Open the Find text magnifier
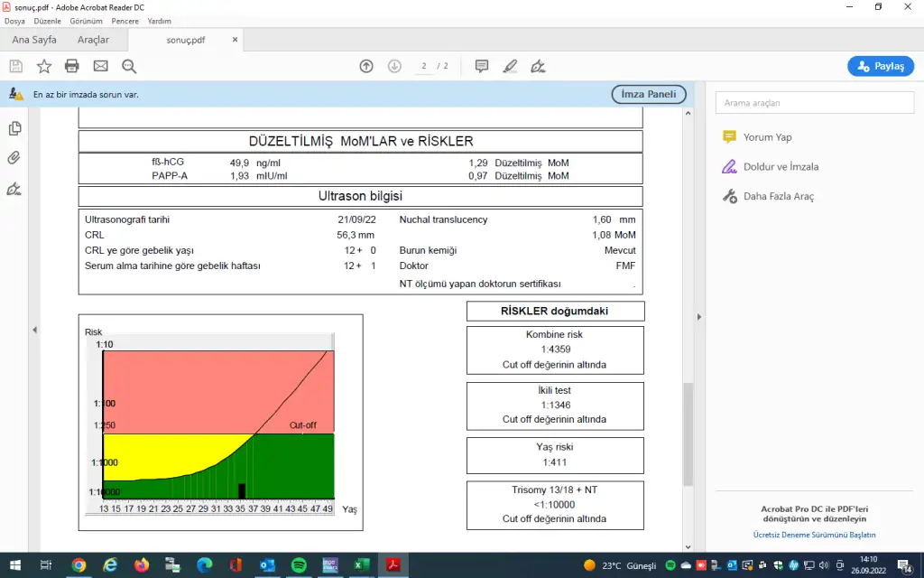The width and height of the screenshot is (924, 578). click(129, 66)
